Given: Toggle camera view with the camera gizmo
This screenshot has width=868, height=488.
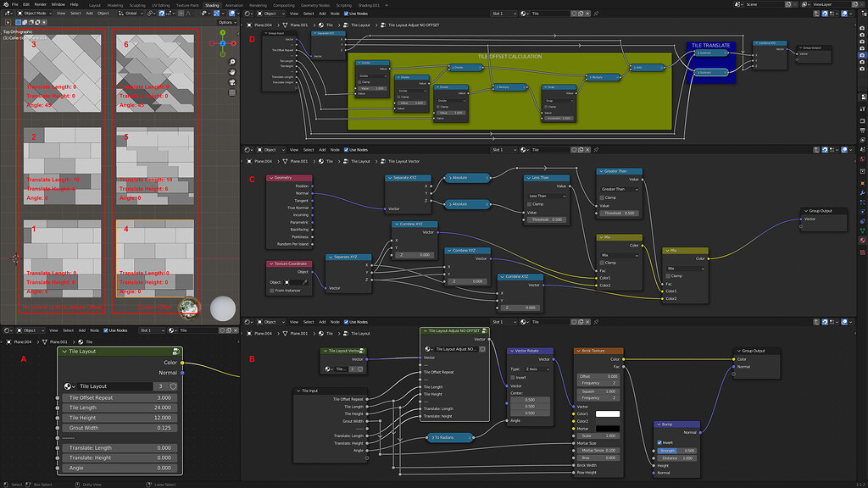Looking at the screenshot, I should pos(232,82).
